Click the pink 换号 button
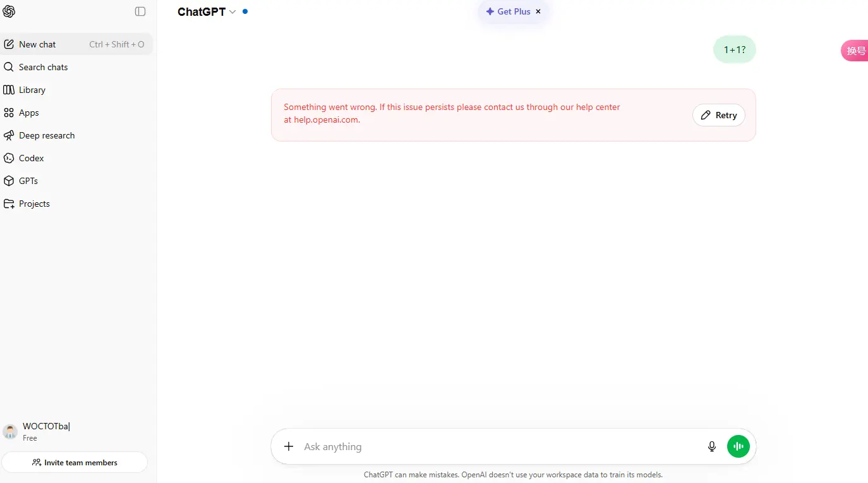 pyautogui.click(x=855, y=51)
